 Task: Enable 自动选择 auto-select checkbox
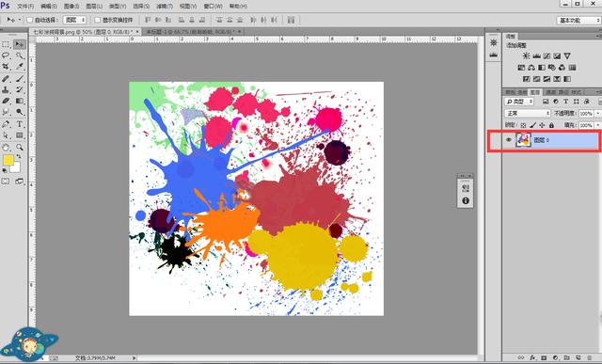[x=29, y=20]
